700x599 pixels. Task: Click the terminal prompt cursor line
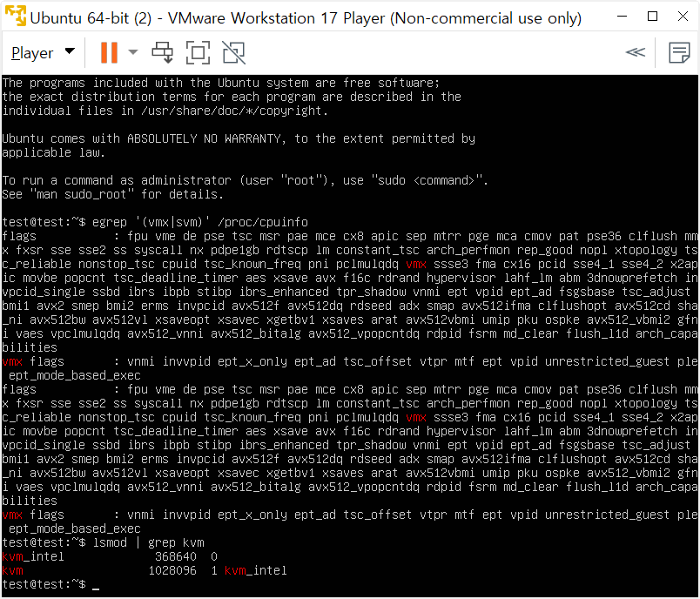(x=50, y=584)
